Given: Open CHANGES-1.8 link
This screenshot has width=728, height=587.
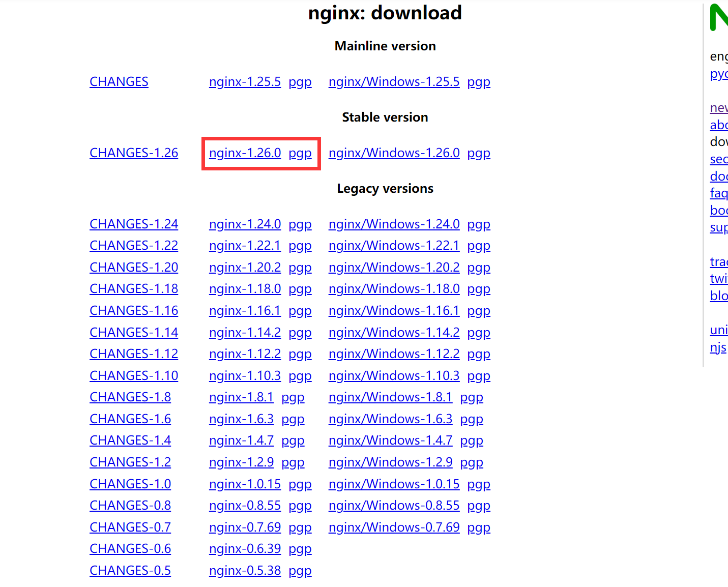Looking at the screenshot, I should (130, 397).
